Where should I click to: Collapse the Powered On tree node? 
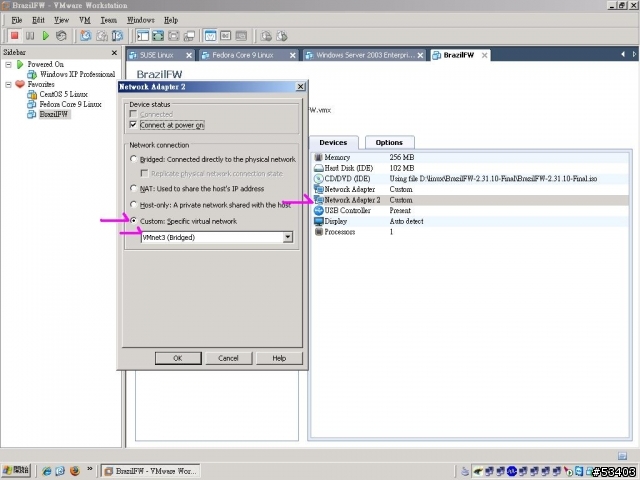coord(8,64)
